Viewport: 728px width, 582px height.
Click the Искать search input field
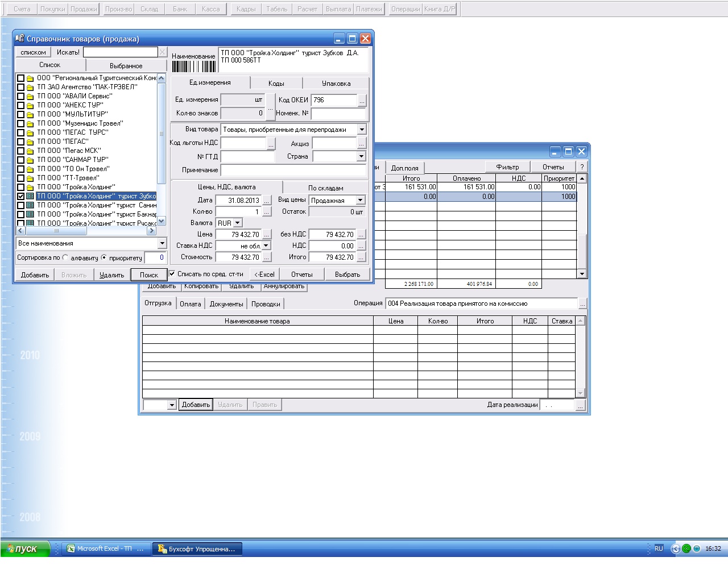120,52
